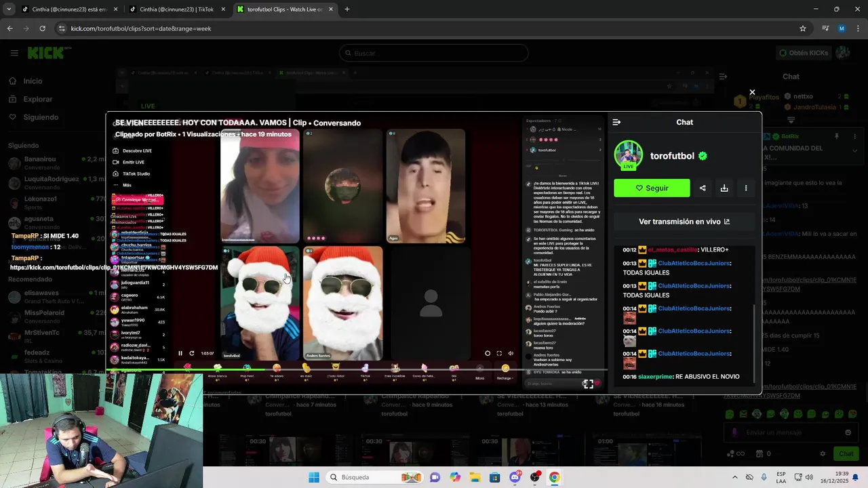Click the Kick Buscar search field
Viewport: 868px width, 488px height.
[x=434, y=53]
